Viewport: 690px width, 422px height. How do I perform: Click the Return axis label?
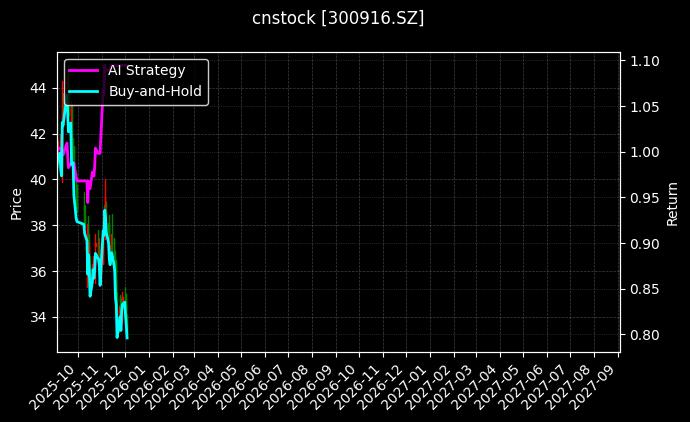pos(672,203)
